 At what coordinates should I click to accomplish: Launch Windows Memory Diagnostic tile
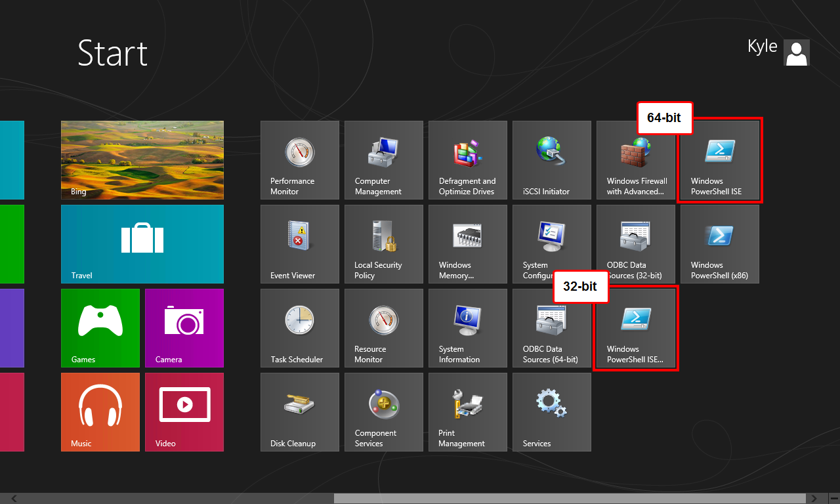coord(468,244)
